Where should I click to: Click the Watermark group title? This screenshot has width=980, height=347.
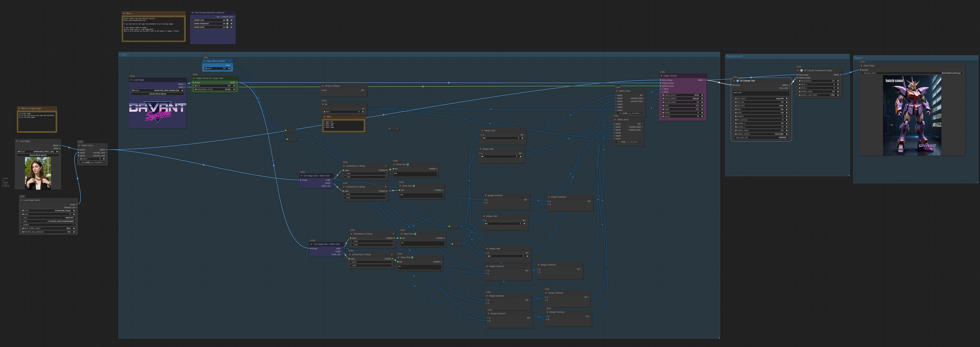[734, 56]
